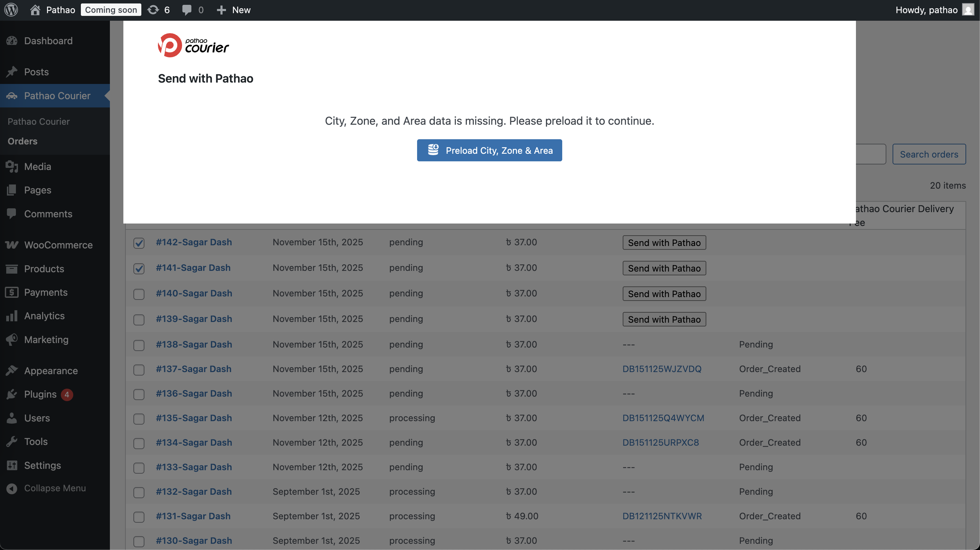Open the Appearance menu label
The height and width of the screenshot is (550, 980).
point(51,370)
